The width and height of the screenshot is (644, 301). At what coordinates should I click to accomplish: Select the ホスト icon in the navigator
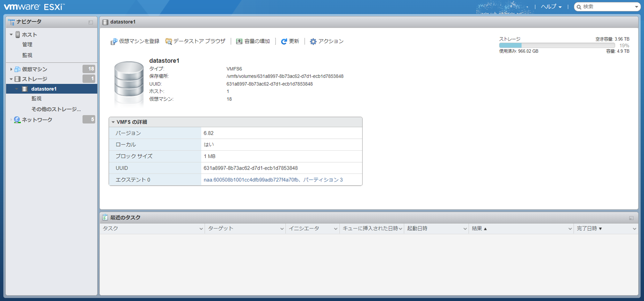click(18, 34)
